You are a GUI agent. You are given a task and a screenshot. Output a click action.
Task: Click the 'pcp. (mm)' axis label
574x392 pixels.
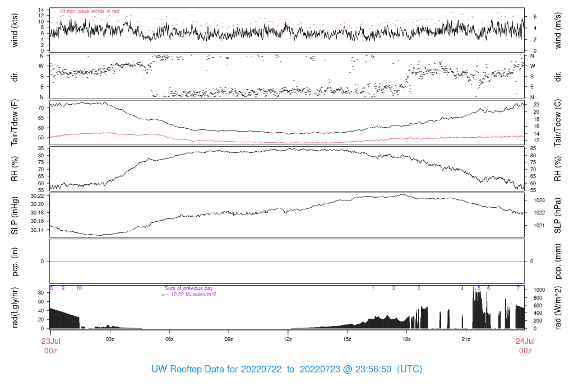pyautogui.click(x=558, y=262)
